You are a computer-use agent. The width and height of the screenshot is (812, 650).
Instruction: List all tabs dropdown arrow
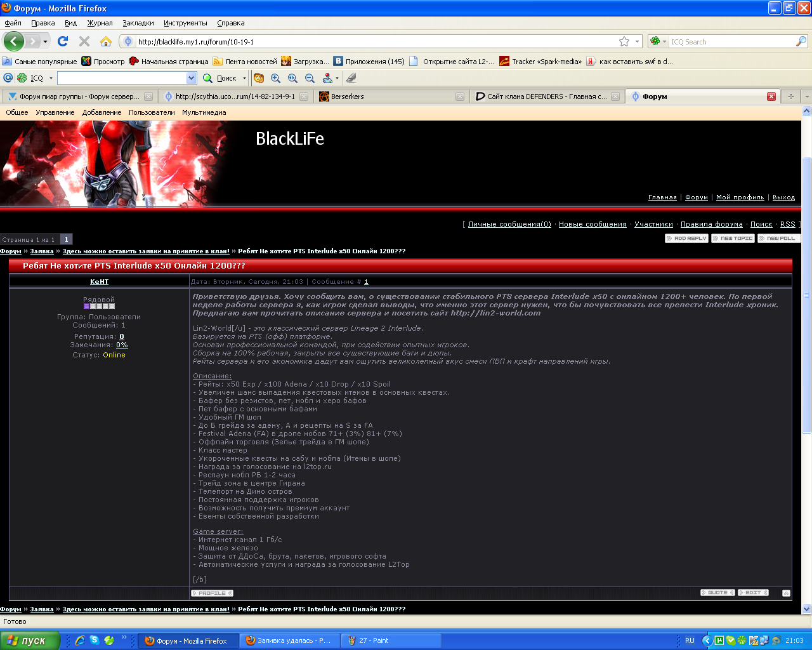coord(806,96)
